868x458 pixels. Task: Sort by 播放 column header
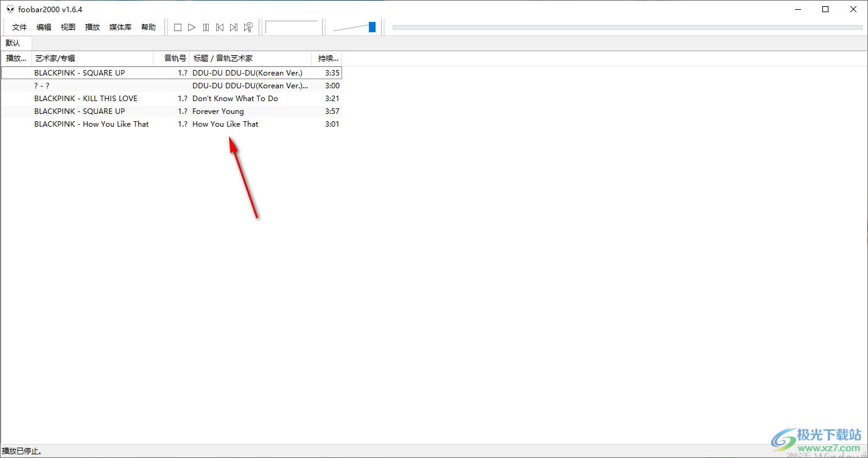click(x=16, y=58)
